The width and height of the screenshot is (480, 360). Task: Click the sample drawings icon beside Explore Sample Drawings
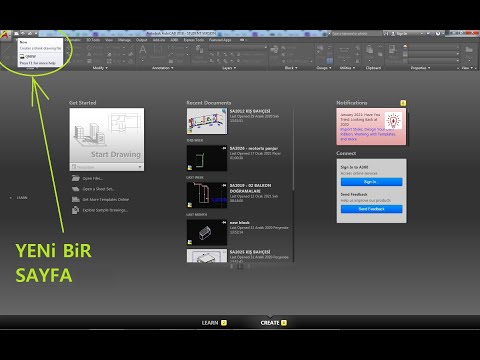(76, 210)
